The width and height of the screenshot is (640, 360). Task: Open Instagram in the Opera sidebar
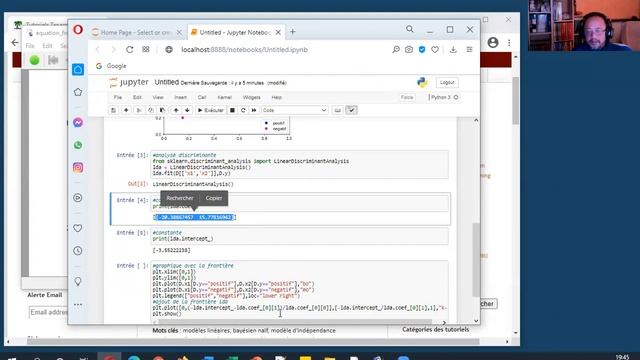click(x=78, y=167)
